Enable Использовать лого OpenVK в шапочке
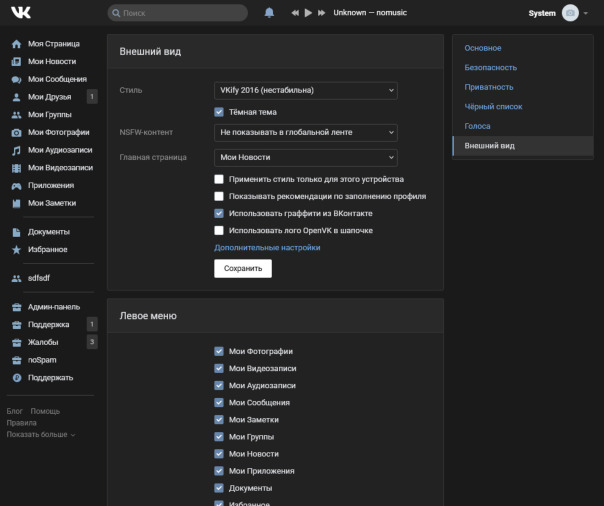The width and height of the screenshot is (604, 506). point(219,230)
